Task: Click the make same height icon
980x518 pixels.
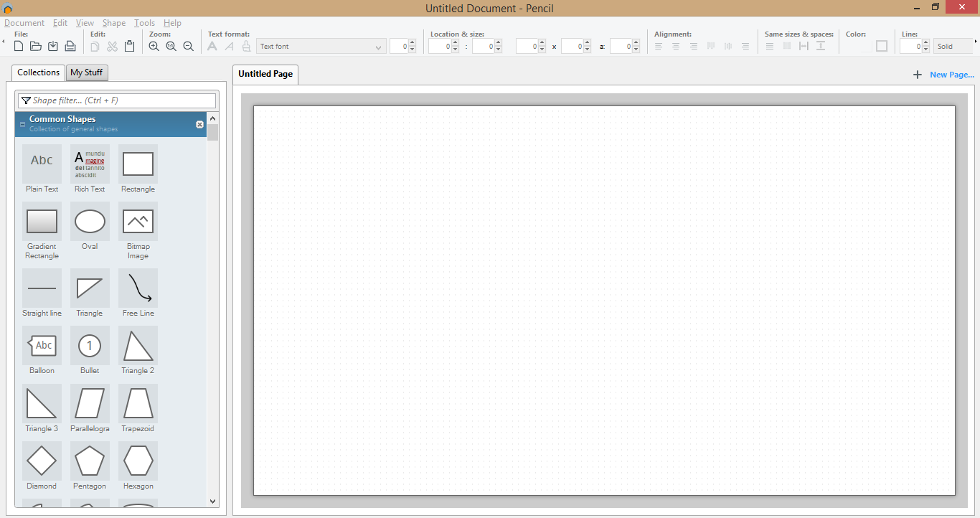Action: [787, 47]
